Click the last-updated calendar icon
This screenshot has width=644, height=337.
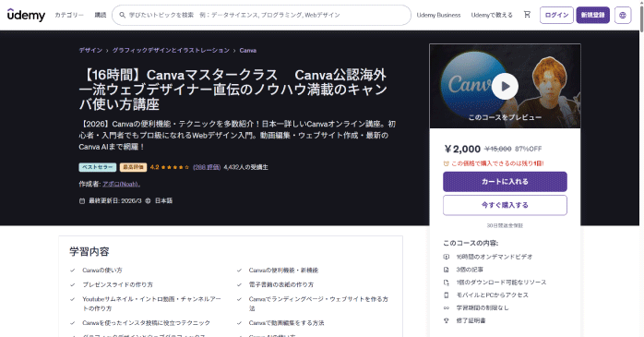coord(82,200)
